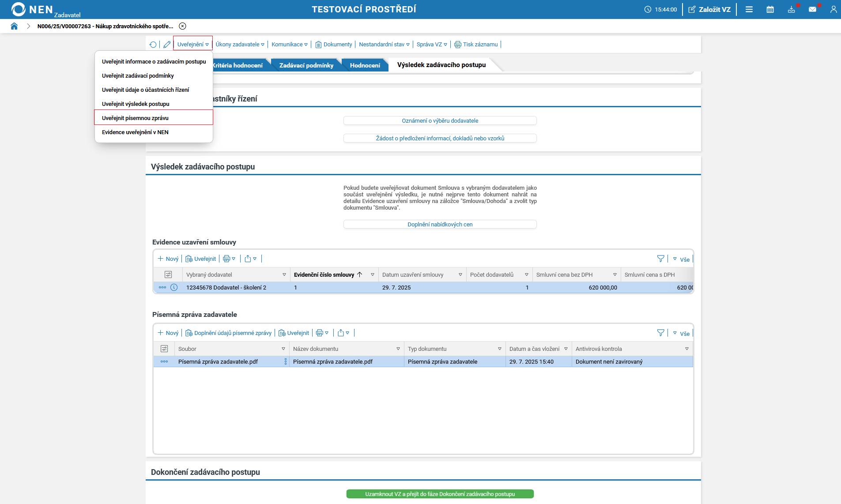Image resolution: width=841 pixels, height=504 pixels.
Task: Click filter icon in Písemná zpráva table
Action: (x=660, y=333)
